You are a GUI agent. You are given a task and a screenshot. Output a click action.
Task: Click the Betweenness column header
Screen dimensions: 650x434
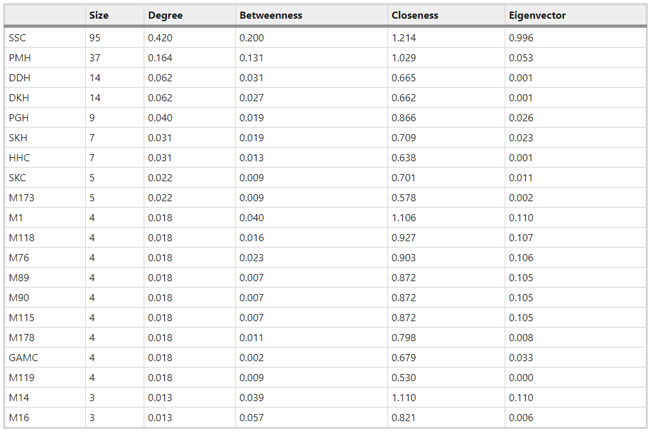point(271,15)
